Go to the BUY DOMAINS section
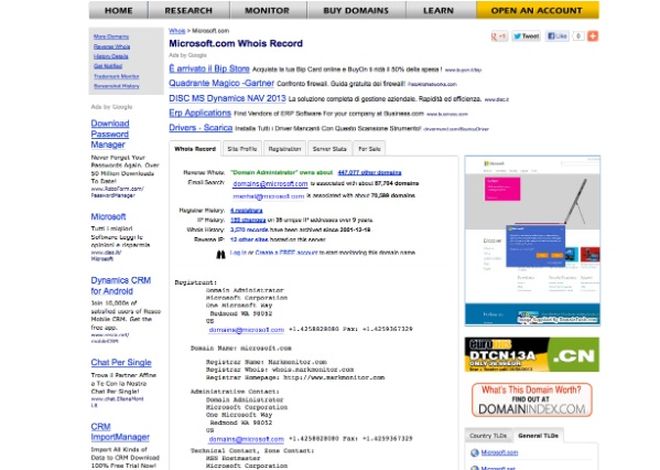 tap(356, 11)
